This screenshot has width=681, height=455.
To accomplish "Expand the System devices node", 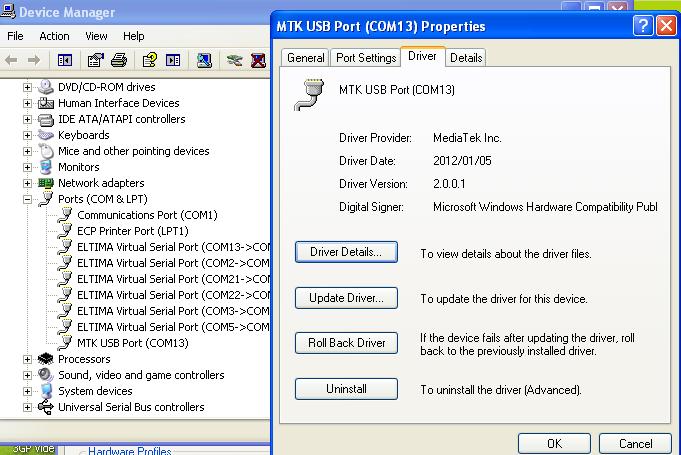I will [x=27, y=391].
